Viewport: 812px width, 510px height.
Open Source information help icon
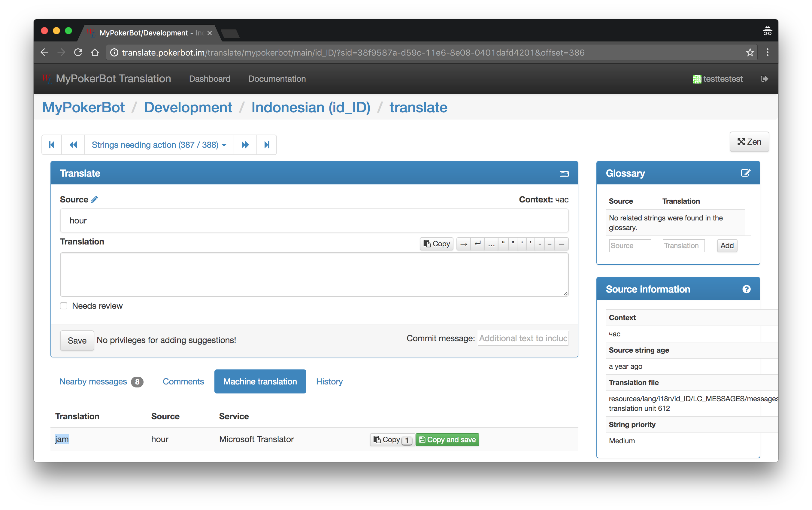[746, 289]
